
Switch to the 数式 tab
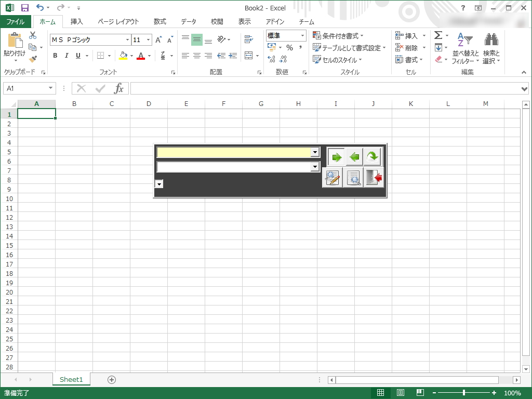tap(160, 22)
